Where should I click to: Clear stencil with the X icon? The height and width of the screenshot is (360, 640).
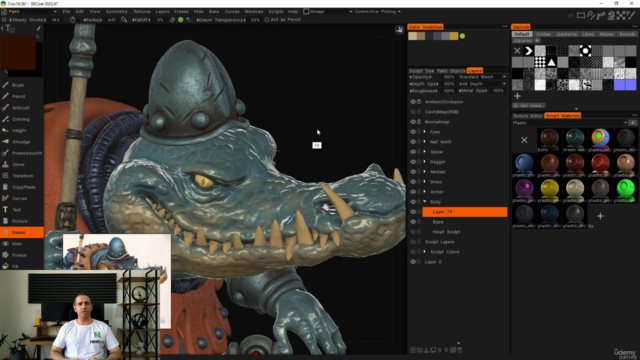[517, 51]
